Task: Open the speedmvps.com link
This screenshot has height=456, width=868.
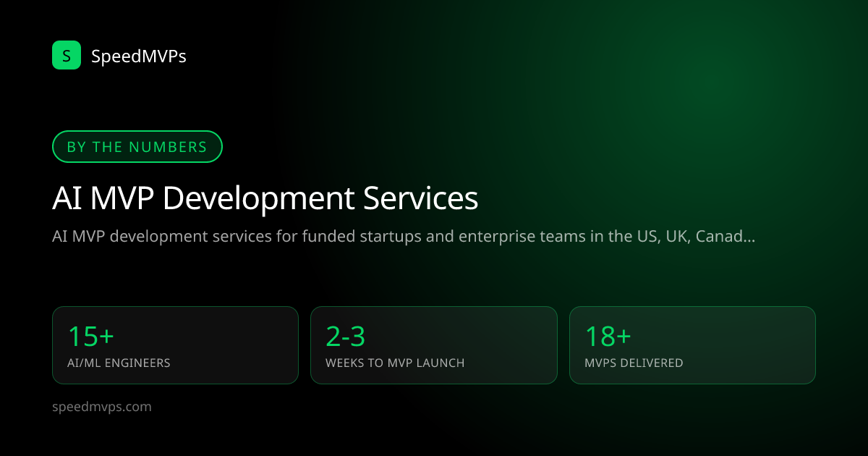Action: (102, 407)
